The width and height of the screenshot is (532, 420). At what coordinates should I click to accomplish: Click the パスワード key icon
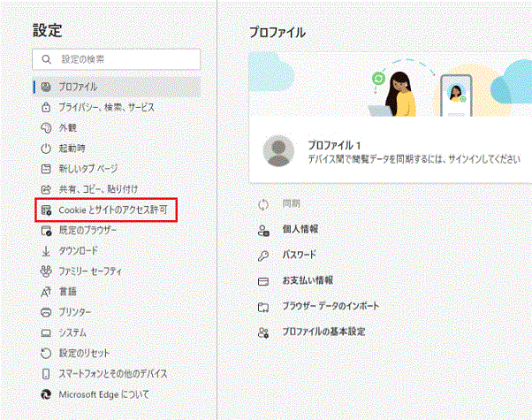point(263,256)
